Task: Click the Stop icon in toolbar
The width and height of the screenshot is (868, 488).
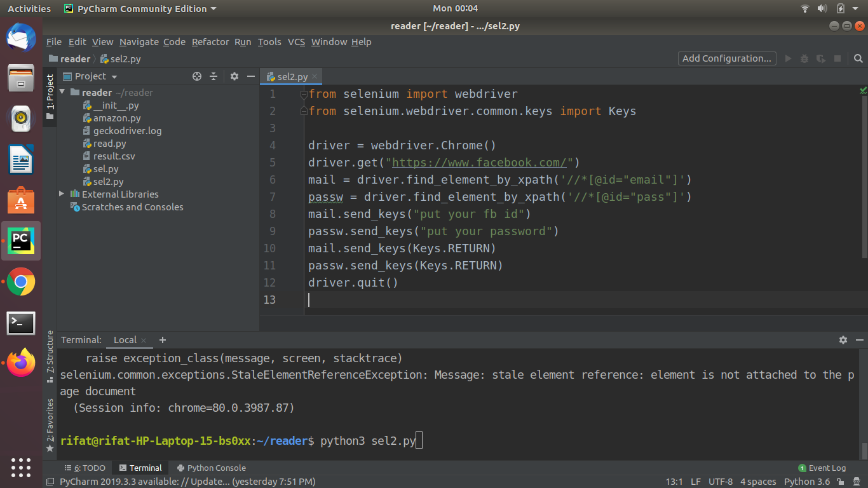Action: click(x=837, y=58)
